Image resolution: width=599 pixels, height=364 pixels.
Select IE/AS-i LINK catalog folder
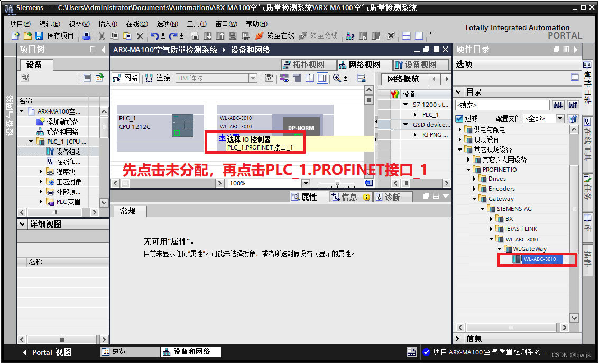point(521,229)
